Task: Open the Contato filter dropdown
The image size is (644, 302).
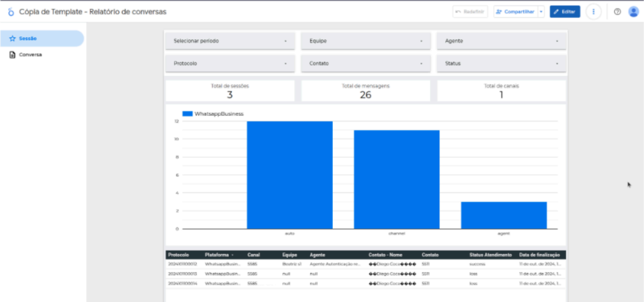Action: (x=366, y=64)
